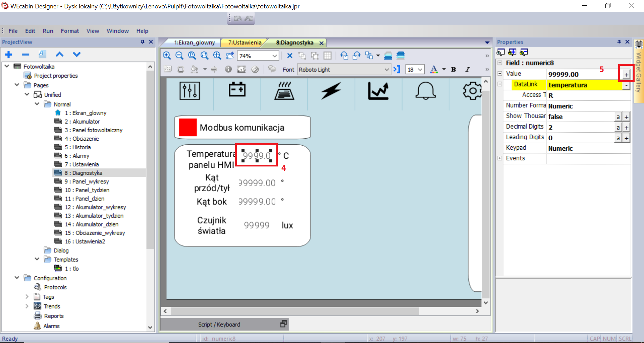The height and width of the screenshot is (343, 644).
Task: Open the Format menu
Action: coord(70,31)
